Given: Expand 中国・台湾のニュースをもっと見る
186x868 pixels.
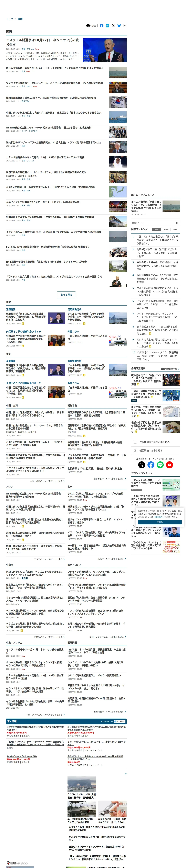Looking at the screenshot, I should [x=47, y=481].
